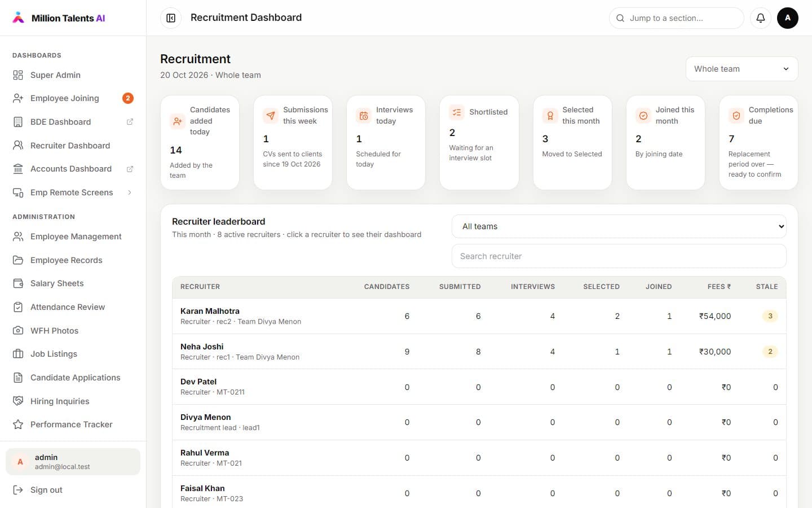Click the Candidates added today card icon

pyautogui.click(x=178, y=121)
